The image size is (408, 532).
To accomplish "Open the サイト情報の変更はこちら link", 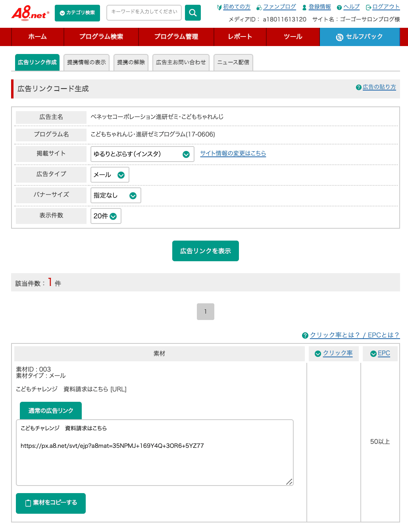I will tap(233, 153).
